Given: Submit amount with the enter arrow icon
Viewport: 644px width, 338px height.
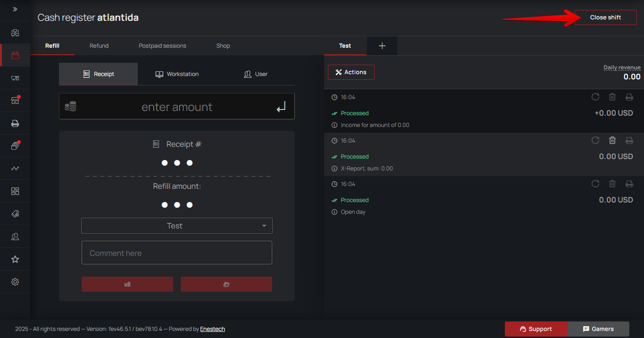Looking at the screenshot, I should (x=281, y=107).
